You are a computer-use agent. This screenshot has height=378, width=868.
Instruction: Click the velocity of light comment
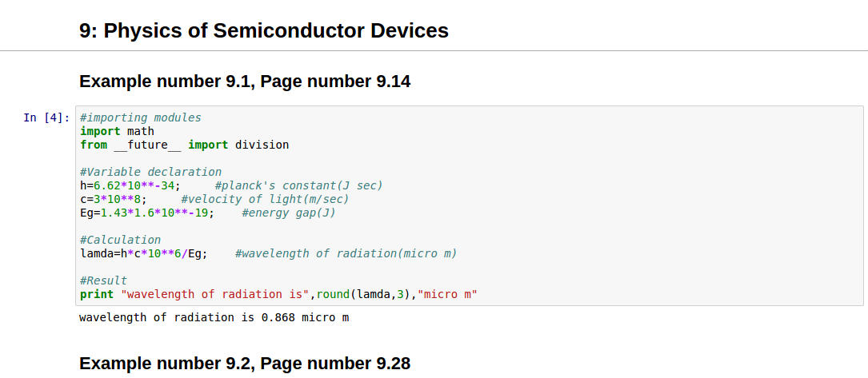click(265, 199)
